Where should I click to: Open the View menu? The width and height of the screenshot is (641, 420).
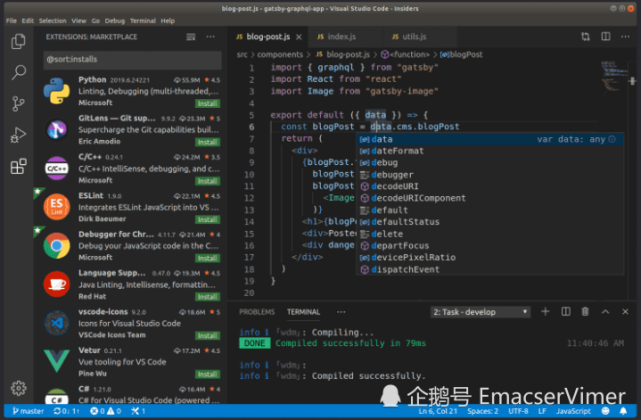[x=79, y=21]
